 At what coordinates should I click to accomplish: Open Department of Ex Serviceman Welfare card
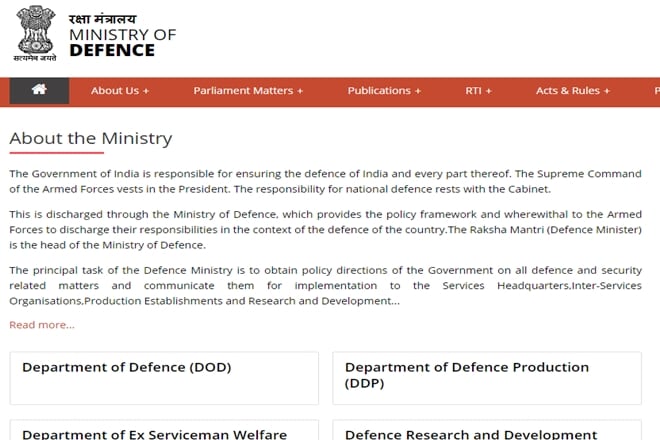[164, 430]
